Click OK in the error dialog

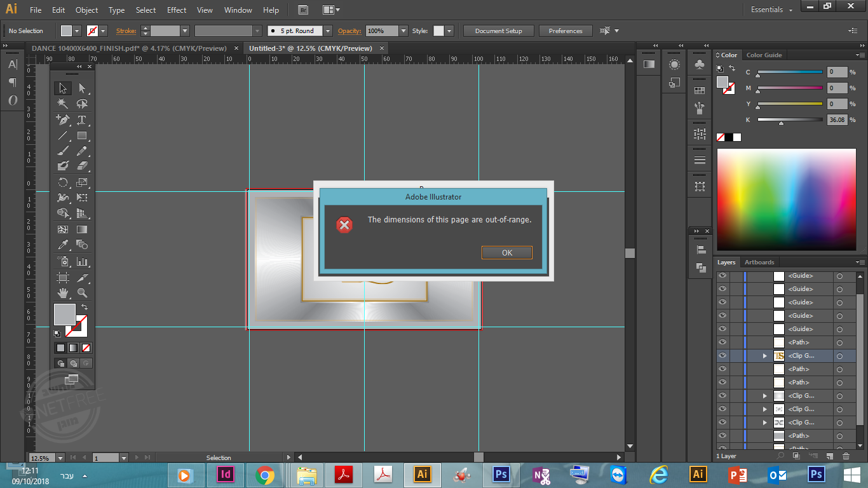(x=506, y=252)
